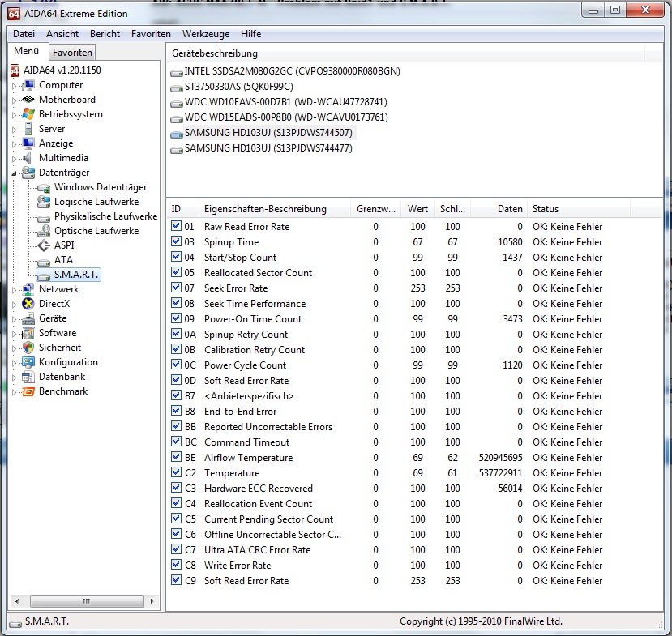This screenshot has width=672, height=636.
Task: Uncheck the Power-On Time Count checkbox
Action: pos(176,318)
